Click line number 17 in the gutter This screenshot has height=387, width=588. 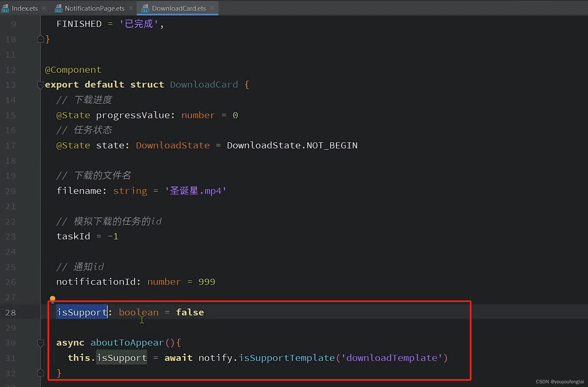[11, 146]
